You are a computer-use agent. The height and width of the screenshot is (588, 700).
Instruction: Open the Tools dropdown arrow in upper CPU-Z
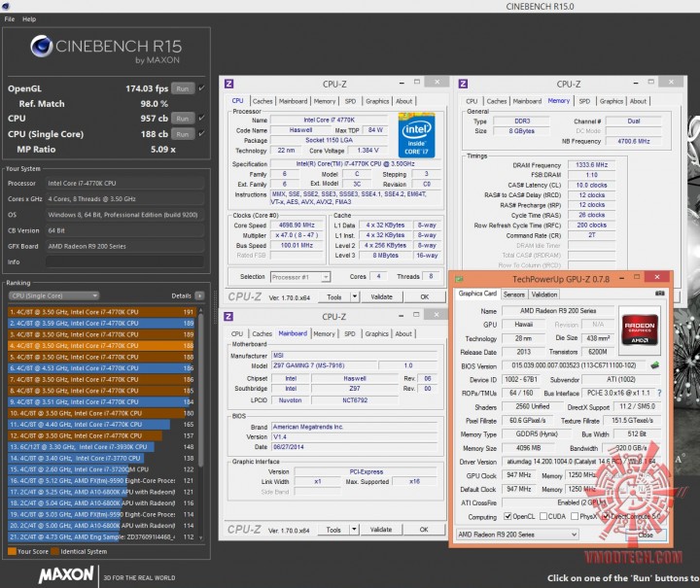(355, 296)
